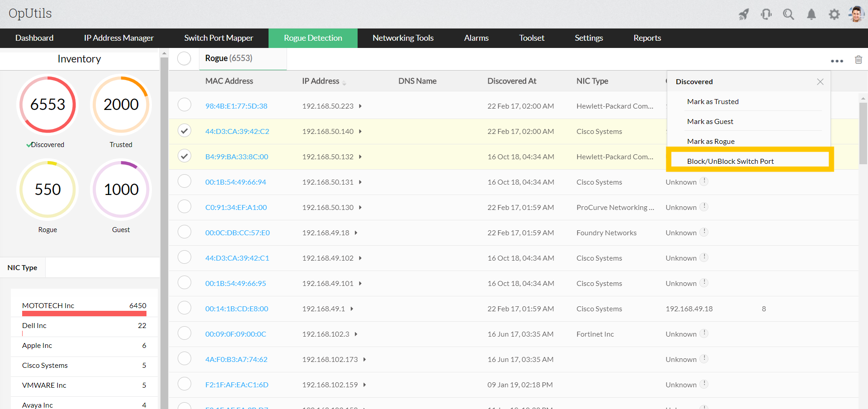Expand arrow next to IP 192.168.50.223

(x=360, y=106)
